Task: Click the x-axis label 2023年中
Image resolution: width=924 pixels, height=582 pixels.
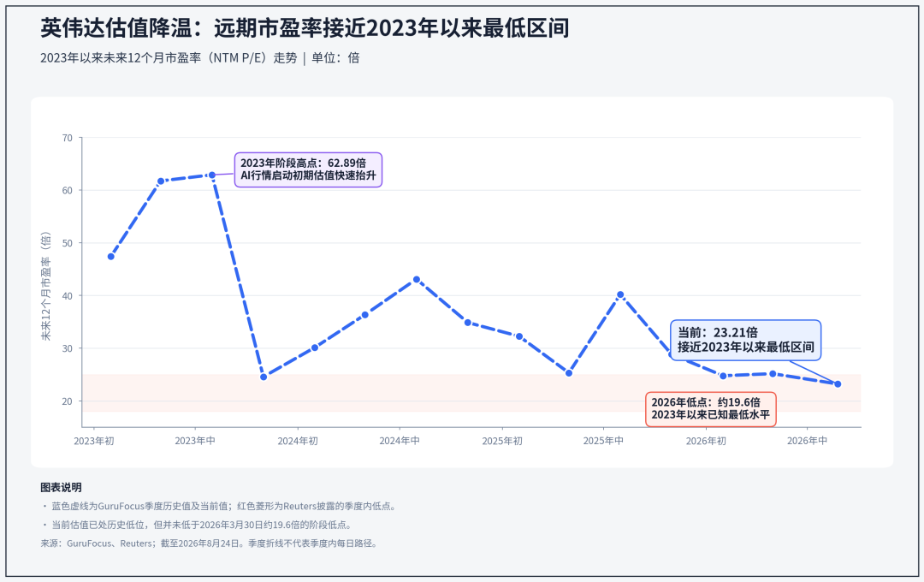Action: (195, 441)
